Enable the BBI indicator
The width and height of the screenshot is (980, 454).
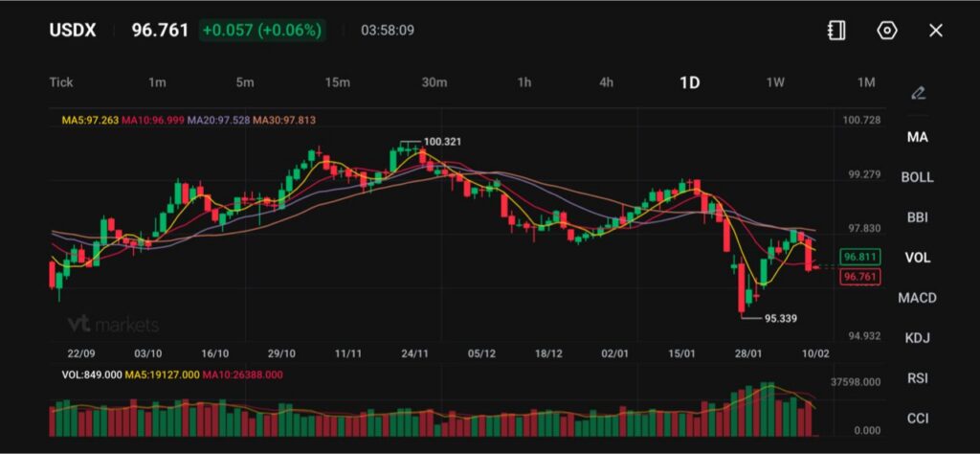point(917,217)
